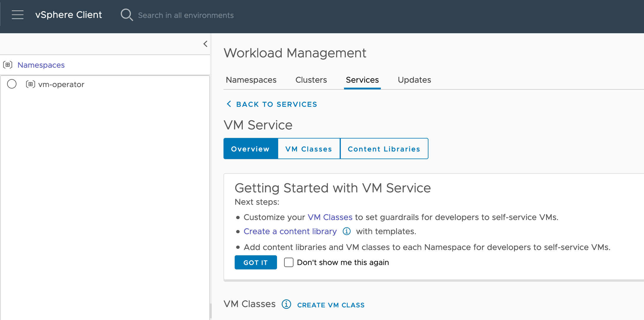
Task: Open the Content Libraries button tab
Action: click(x=384, y=149)
